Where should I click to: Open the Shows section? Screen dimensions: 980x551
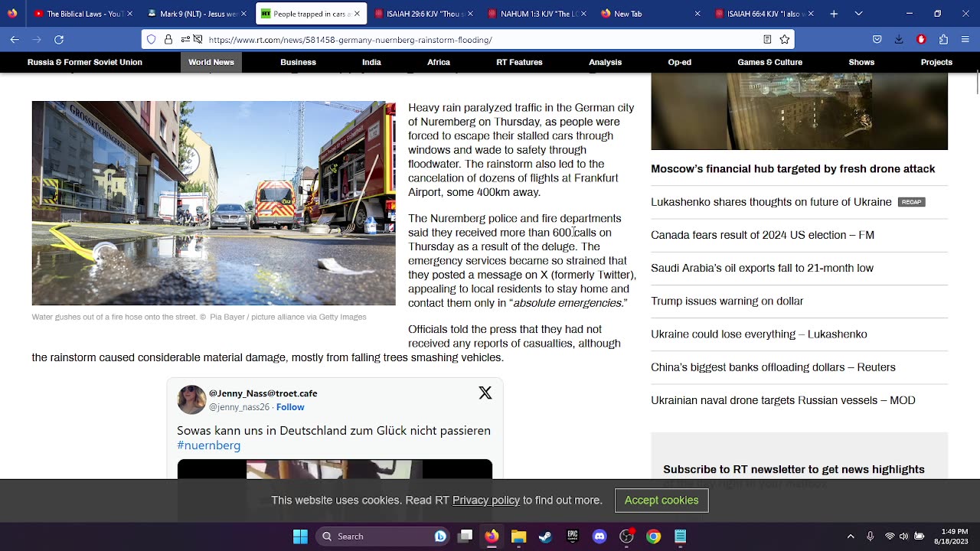pyautogui.click(x=861, y=62)
